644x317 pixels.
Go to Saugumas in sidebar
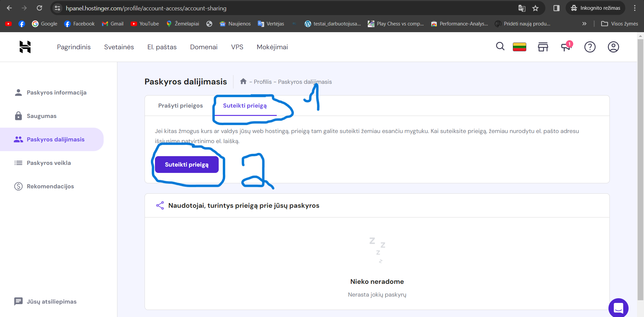(x=42, y=116)
